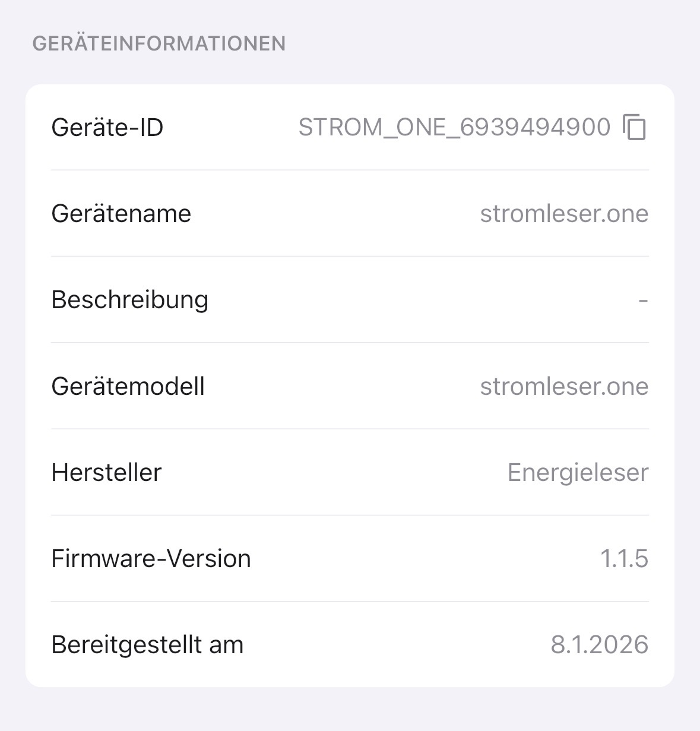
Task: Select the Bereitgestellt am label
Action: click(147, 645)
